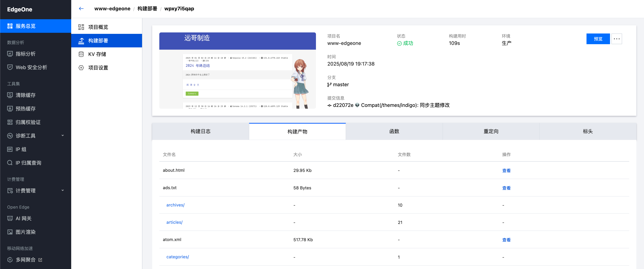Open KV 存储 database icon
644x269 pixels.
pos(81,54)
